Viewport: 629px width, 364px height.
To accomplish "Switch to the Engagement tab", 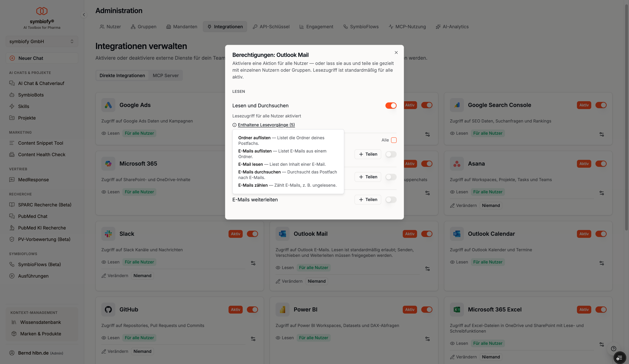I will (316, 27).
